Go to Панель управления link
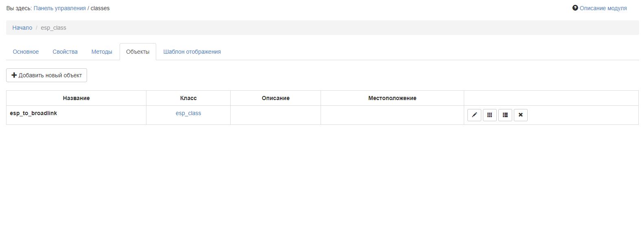The width and height of the screenshot is (644, 229). pos(60,8)
